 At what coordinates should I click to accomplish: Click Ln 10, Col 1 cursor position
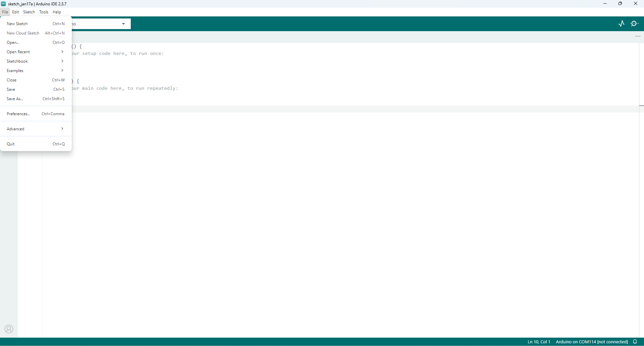tap(539, 342)
